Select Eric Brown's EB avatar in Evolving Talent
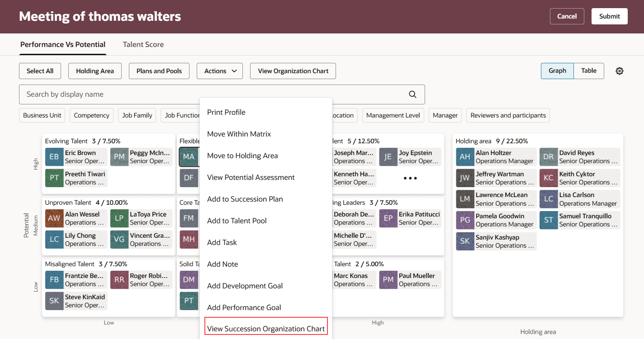 pos(54,157)
